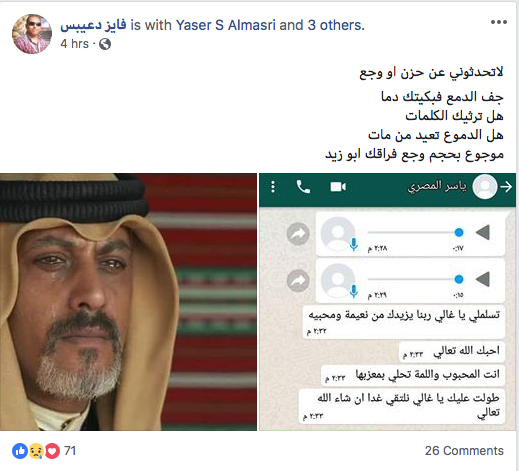Click forward icon beside second voice message
Viewport: 519px width, 471px height.
tap(298, 281)
